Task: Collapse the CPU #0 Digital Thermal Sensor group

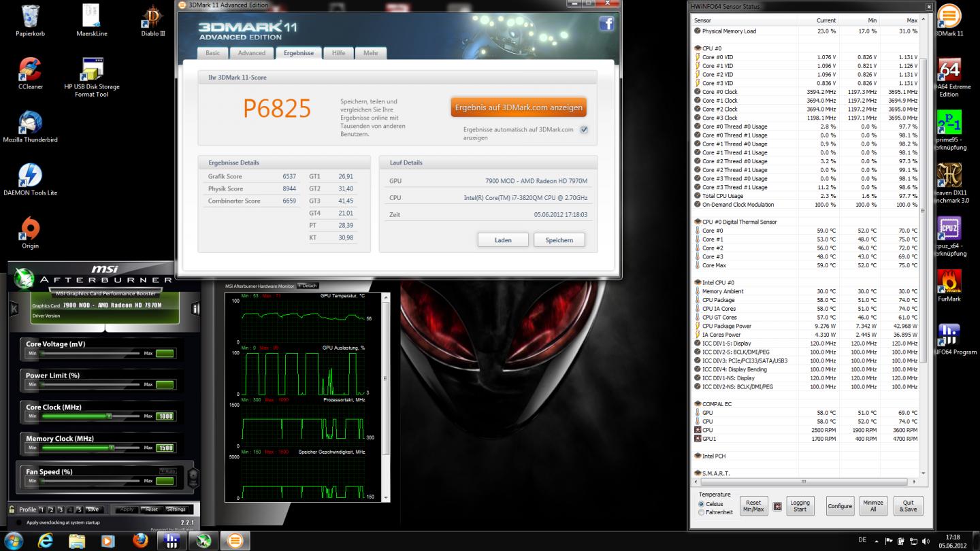Action: click(698, 222)
